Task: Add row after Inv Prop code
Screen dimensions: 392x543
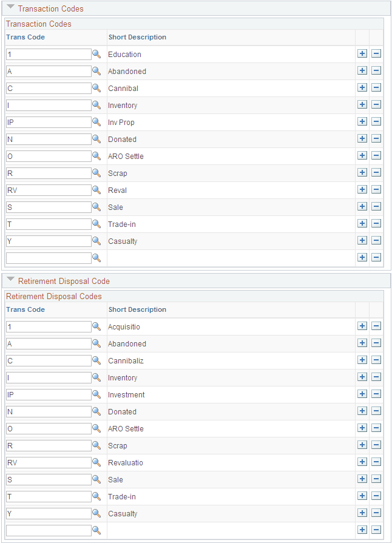Action: click(x=362, y=121)
